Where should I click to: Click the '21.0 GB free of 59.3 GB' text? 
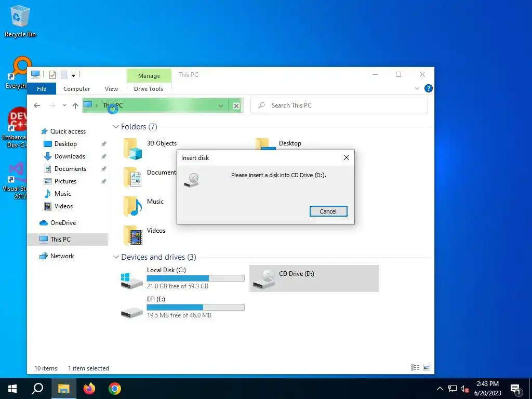178,286
